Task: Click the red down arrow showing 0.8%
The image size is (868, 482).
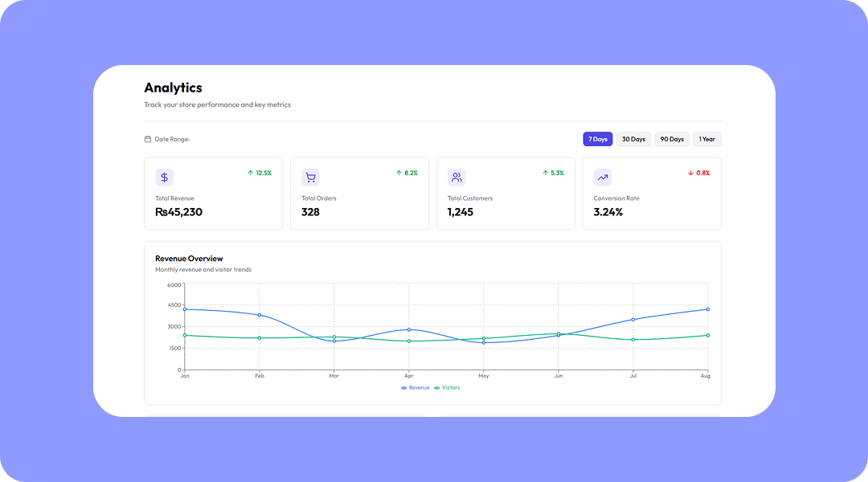Action: coord(690,172)
